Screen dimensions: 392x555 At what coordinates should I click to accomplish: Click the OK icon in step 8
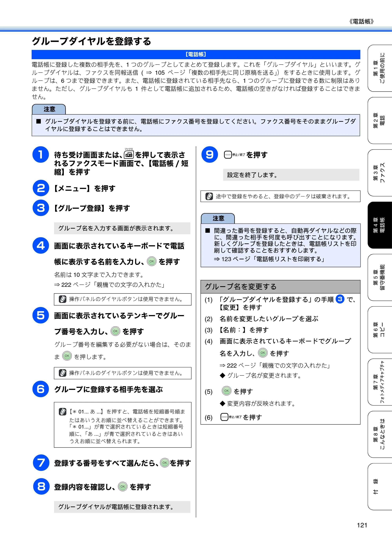click(x=123, y=486)
